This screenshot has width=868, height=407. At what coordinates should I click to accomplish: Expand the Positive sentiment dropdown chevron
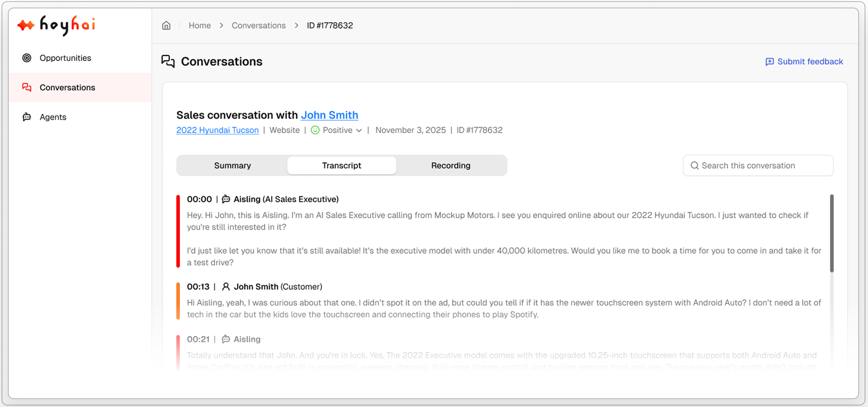[x=359, y=130]
